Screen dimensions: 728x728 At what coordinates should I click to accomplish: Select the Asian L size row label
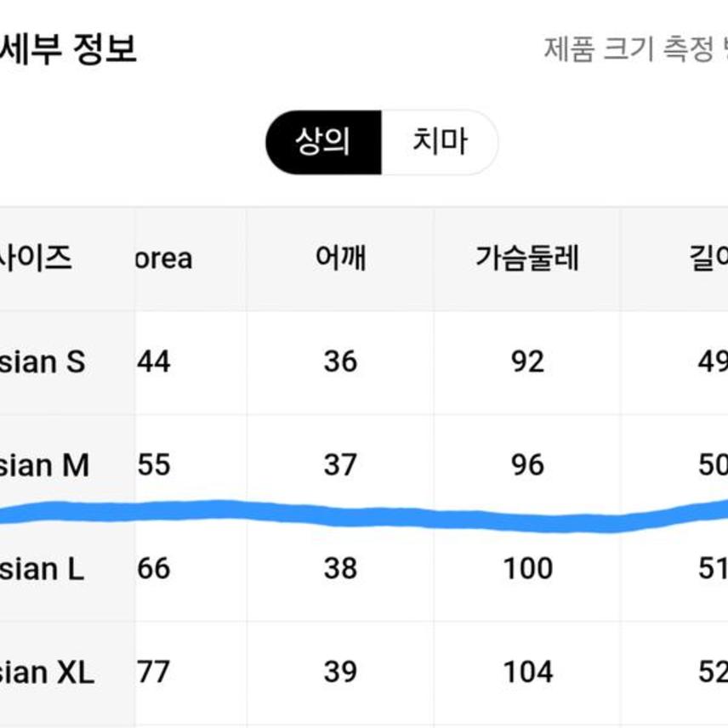coord(43,569)
